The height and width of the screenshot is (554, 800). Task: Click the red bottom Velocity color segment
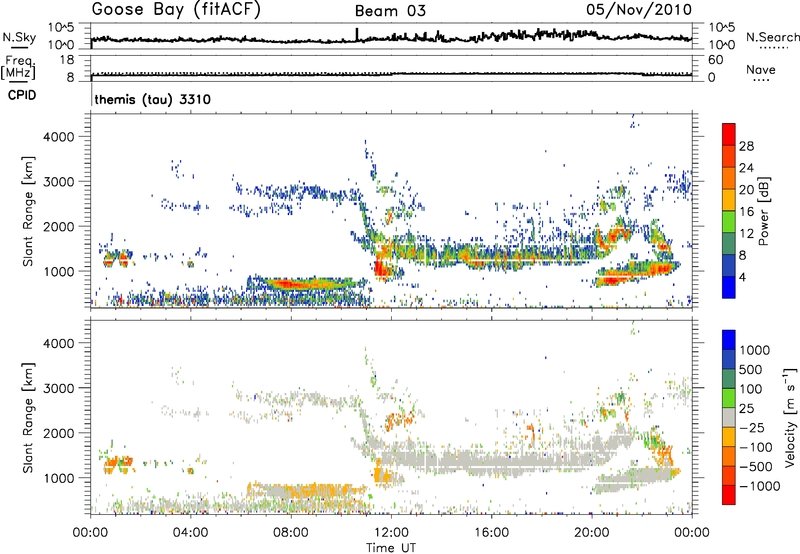(x=729, y=495)
